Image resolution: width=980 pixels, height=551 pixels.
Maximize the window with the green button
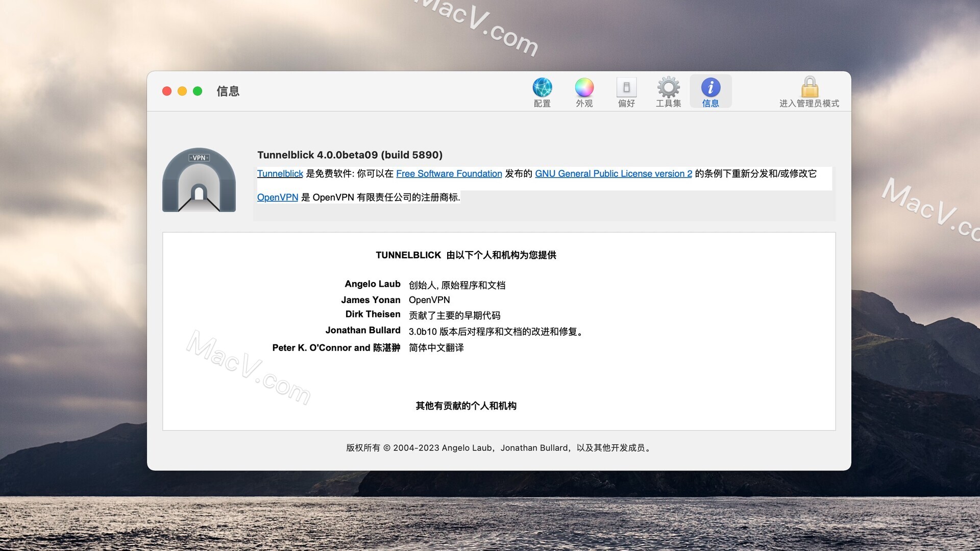coord(198,91)
